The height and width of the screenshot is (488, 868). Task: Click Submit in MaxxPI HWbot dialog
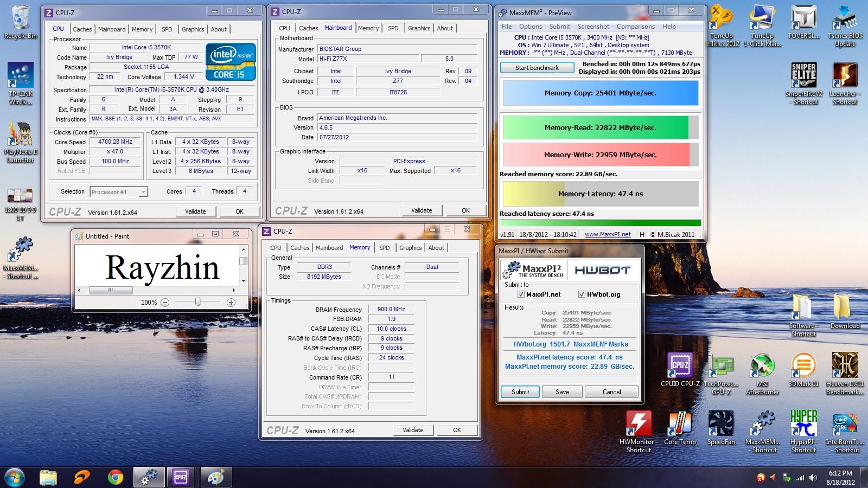click(x=520, y=392)
